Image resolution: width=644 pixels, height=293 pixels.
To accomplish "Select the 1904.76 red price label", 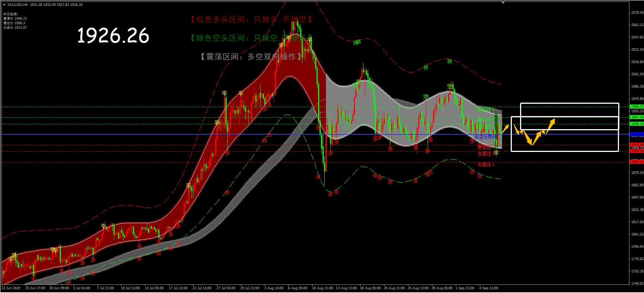I will tap(637, 151).
